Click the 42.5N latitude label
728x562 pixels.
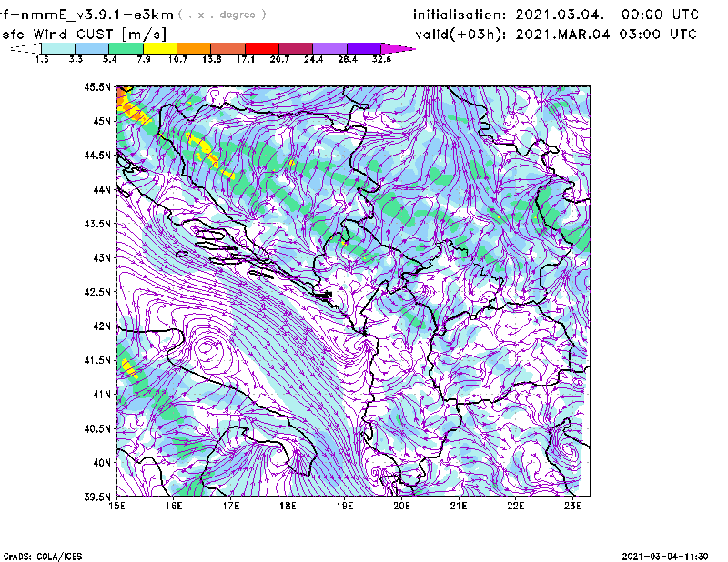click(97, 292)
